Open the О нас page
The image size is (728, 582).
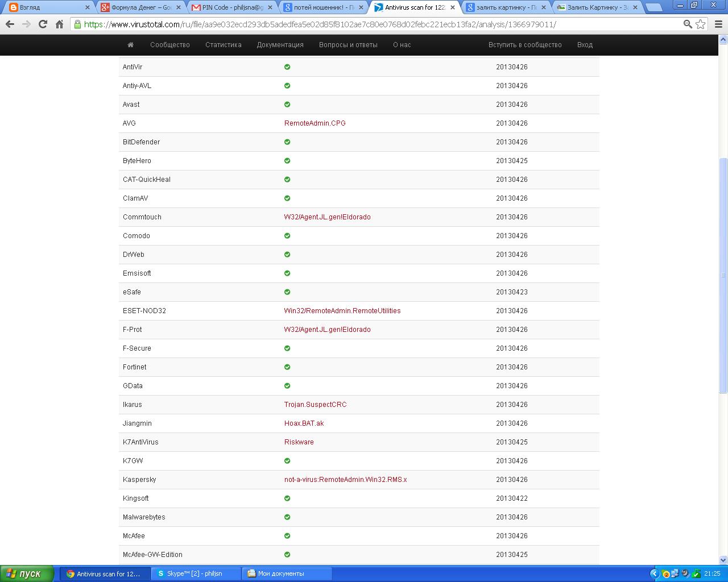402,45
